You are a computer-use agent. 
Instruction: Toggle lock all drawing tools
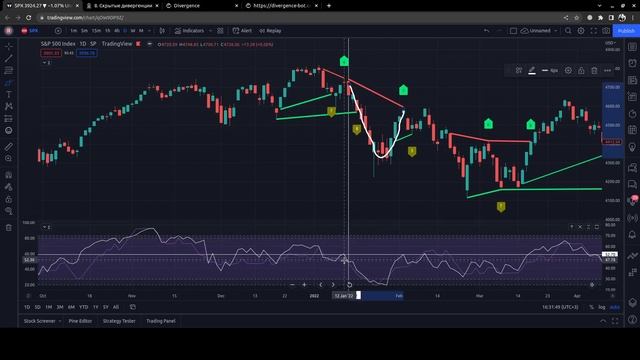[x=9, y=199]
